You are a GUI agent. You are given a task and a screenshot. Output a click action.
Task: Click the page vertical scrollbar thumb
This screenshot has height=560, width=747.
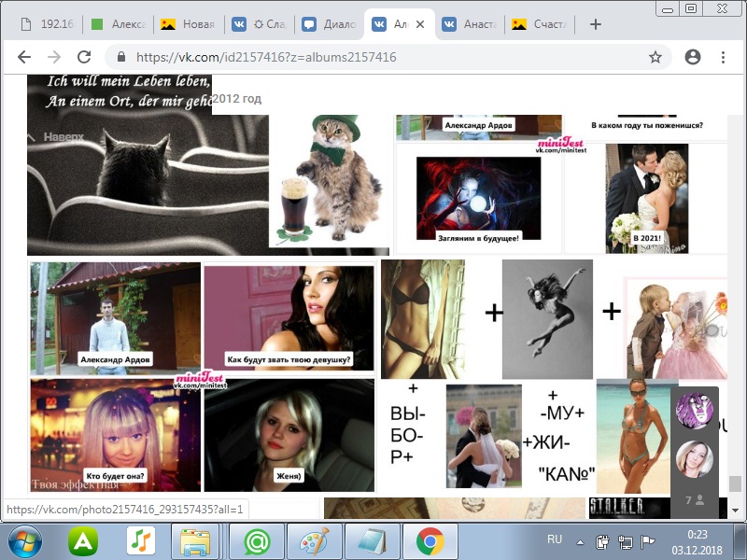point(735,483)
